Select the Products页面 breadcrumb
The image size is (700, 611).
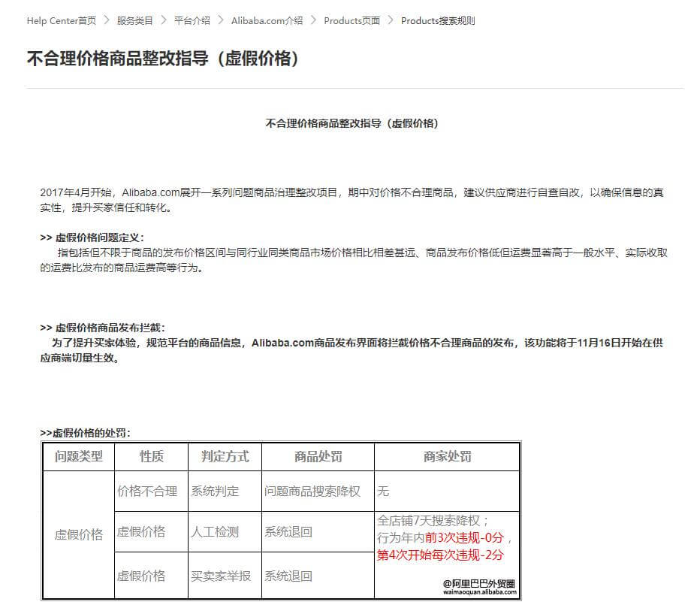[x=352, y=21]
